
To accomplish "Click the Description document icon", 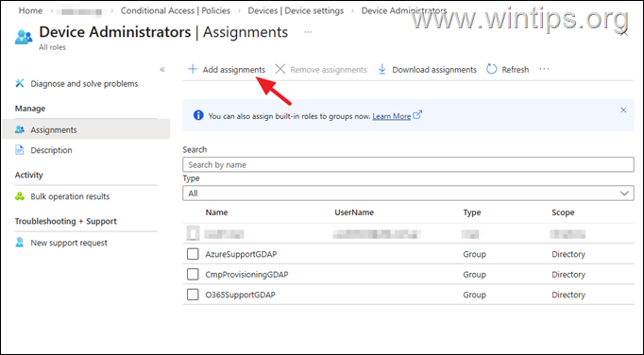I will pyautogui.click(x=19, y=150).
